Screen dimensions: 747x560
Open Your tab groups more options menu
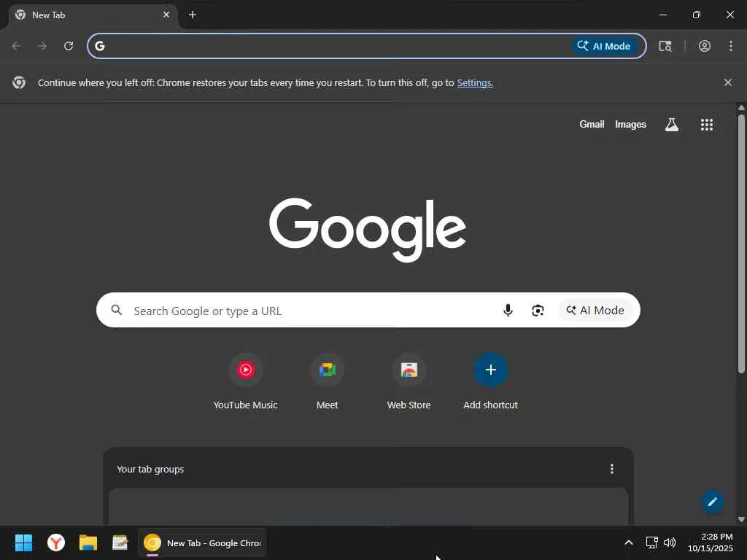click(612, 469)
